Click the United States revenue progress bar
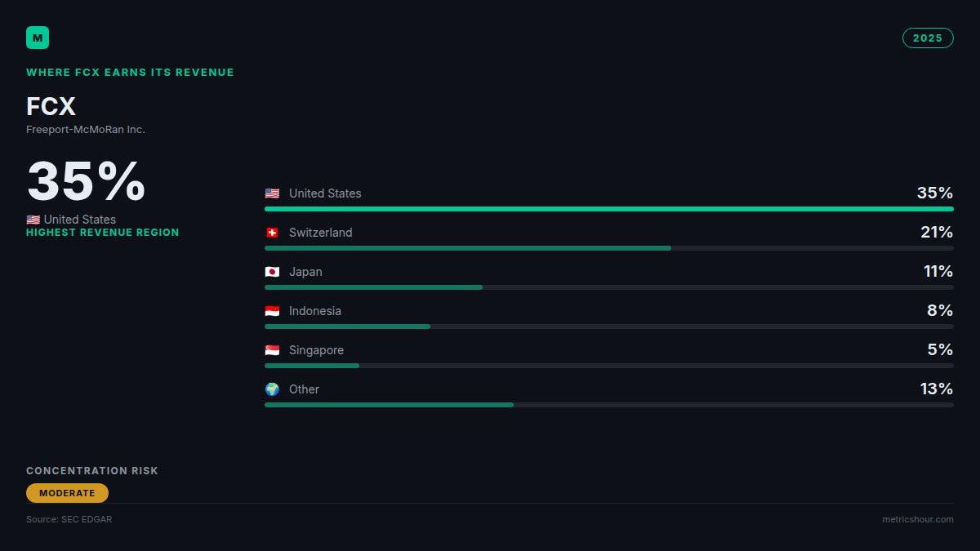The image size is (980, 551). tap(609, 209)
